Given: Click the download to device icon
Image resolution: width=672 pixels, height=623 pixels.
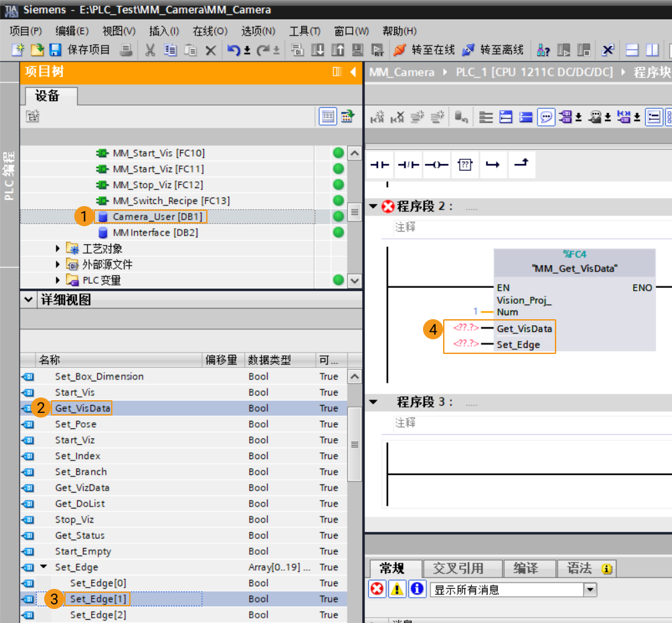Looking at the screenshot, I should point(317,50).
